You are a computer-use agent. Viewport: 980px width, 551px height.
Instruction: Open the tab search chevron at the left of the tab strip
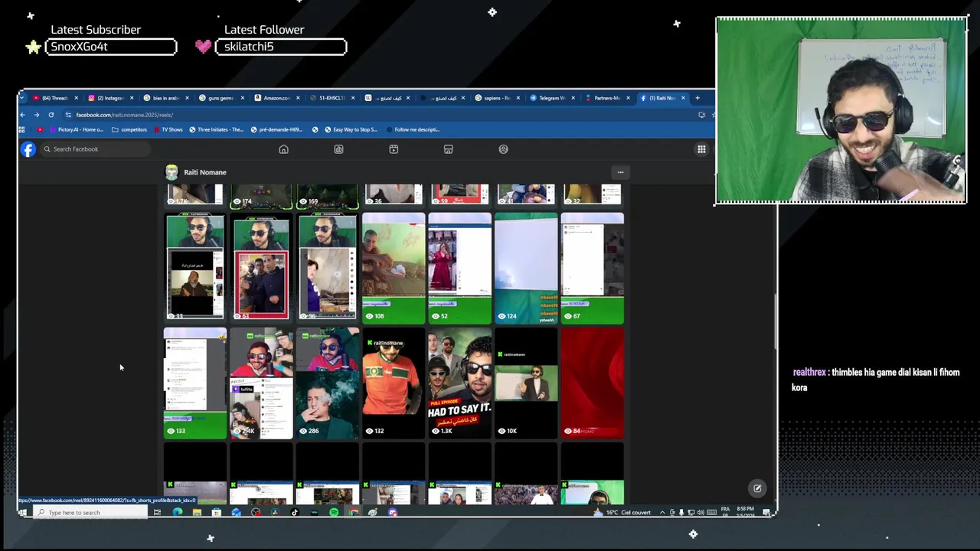[22, 98]
